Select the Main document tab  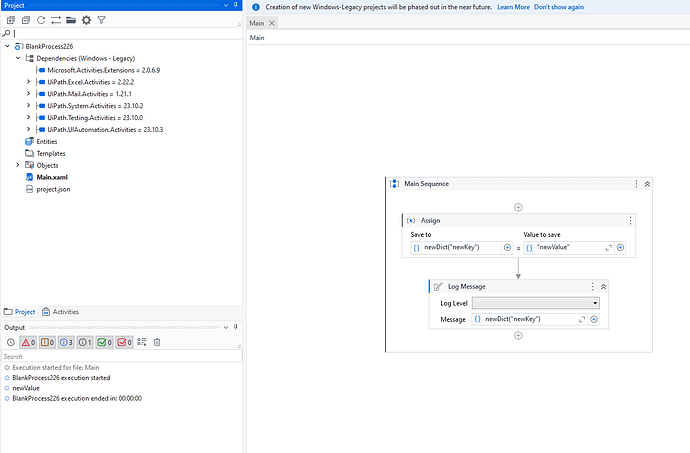[257, 23]
